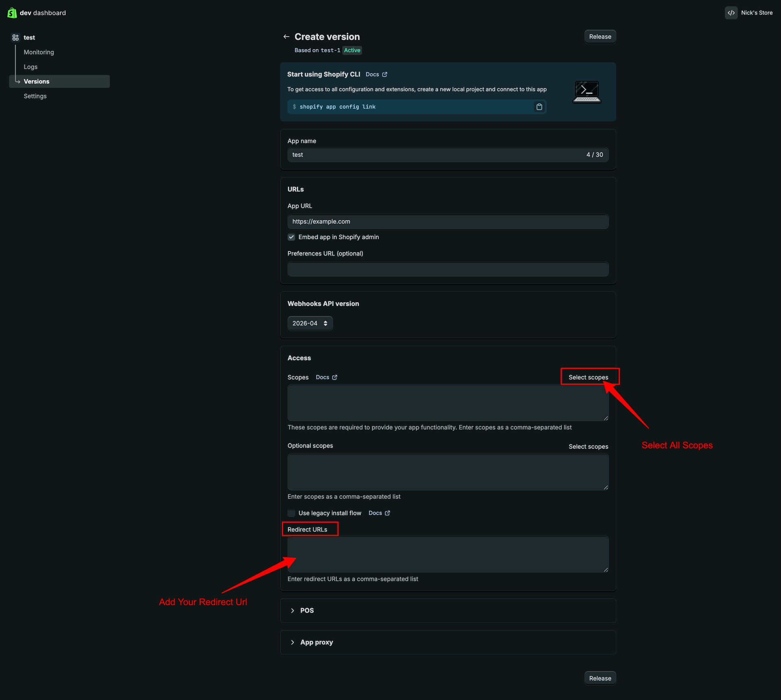Select Versions in the sidebar
Screen dimensions: 781x700
59,81
